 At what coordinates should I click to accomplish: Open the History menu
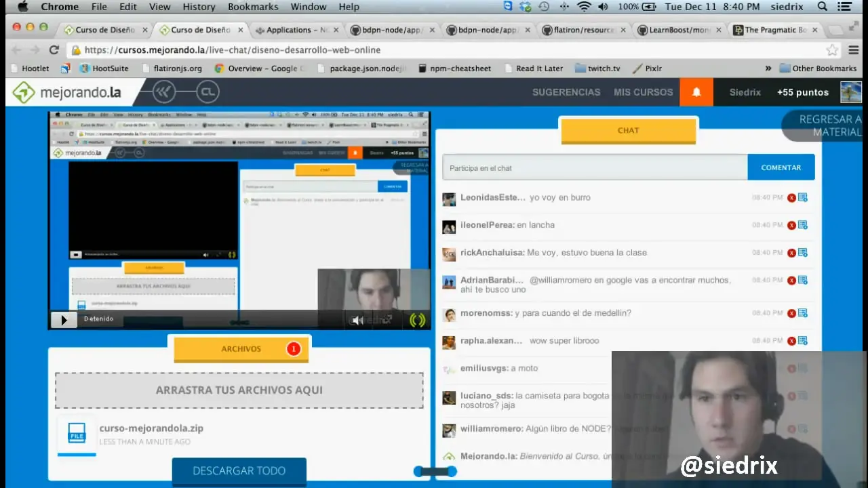199,7
